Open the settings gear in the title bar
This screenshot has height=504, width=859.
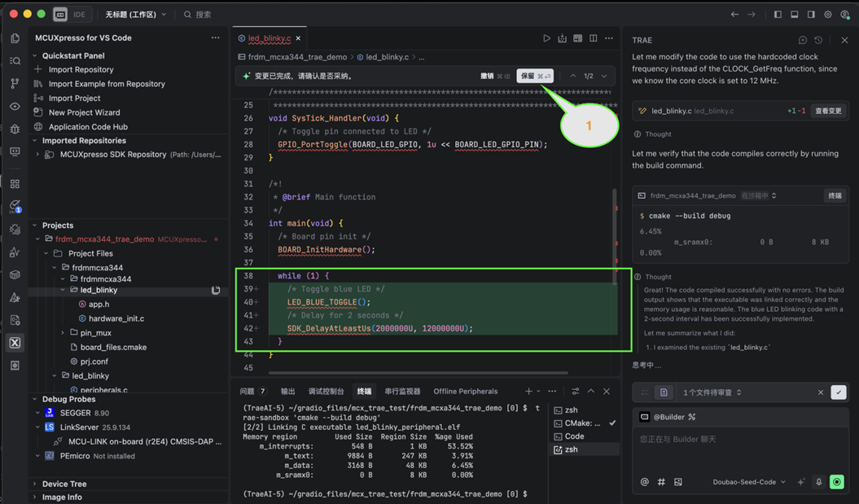(828, 14)
